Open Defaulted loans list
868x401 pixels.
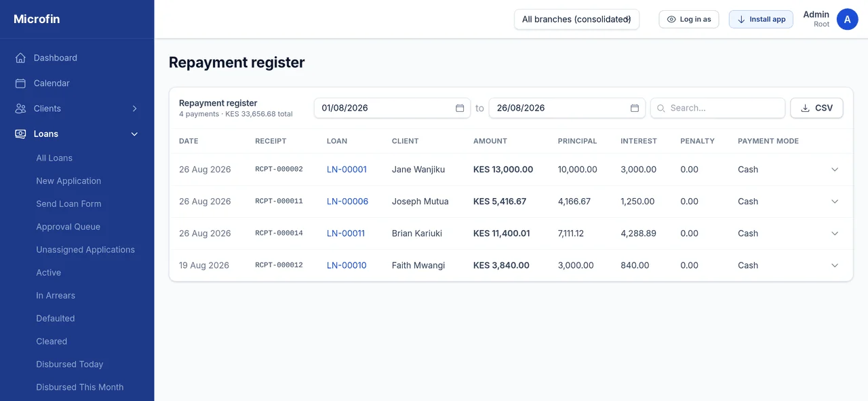point(56,318)
